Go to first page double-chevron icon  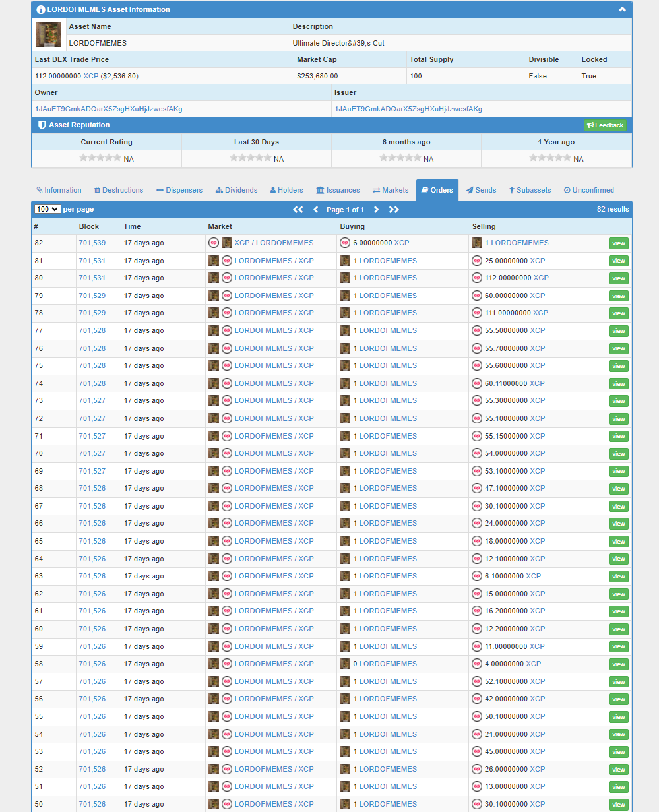click(x=298, y=210)
